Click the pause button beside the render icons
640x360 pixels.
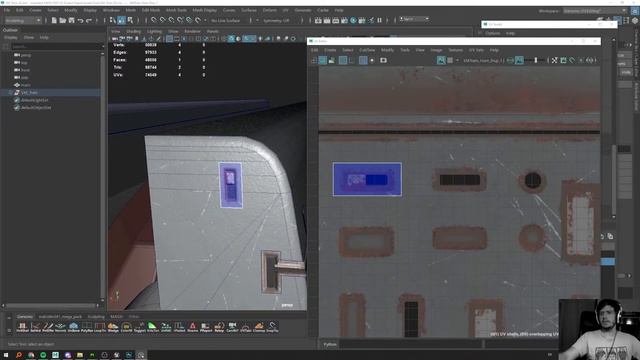(x=380, y=20)
